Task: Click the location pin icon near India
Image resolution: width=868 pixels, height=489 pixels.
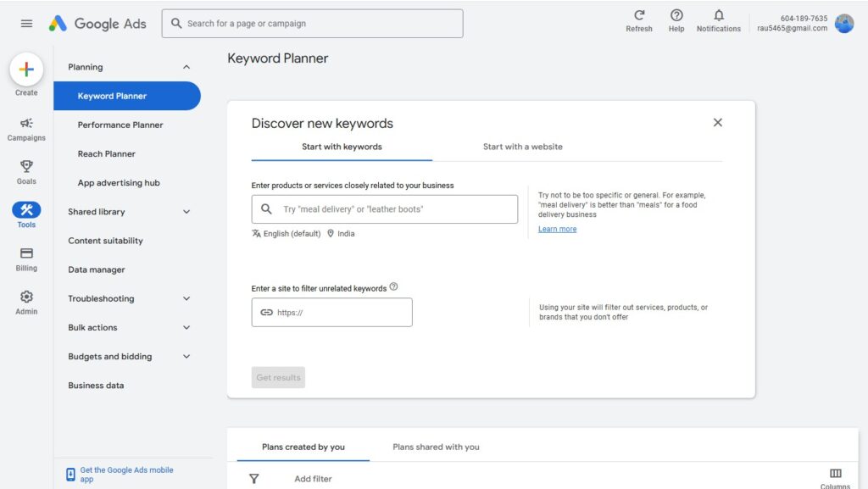Action: (x=331, y=233)
